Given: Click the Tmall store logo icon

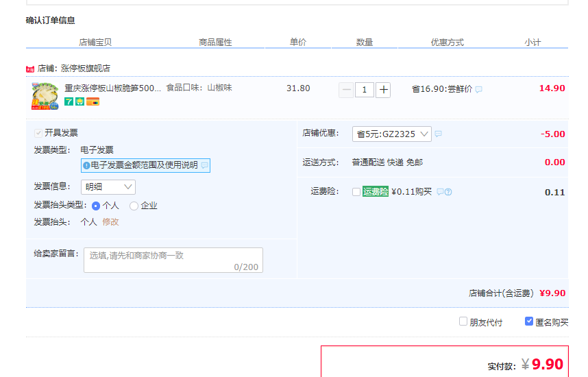Looking at the screenshot, I should tap(30, 69).
